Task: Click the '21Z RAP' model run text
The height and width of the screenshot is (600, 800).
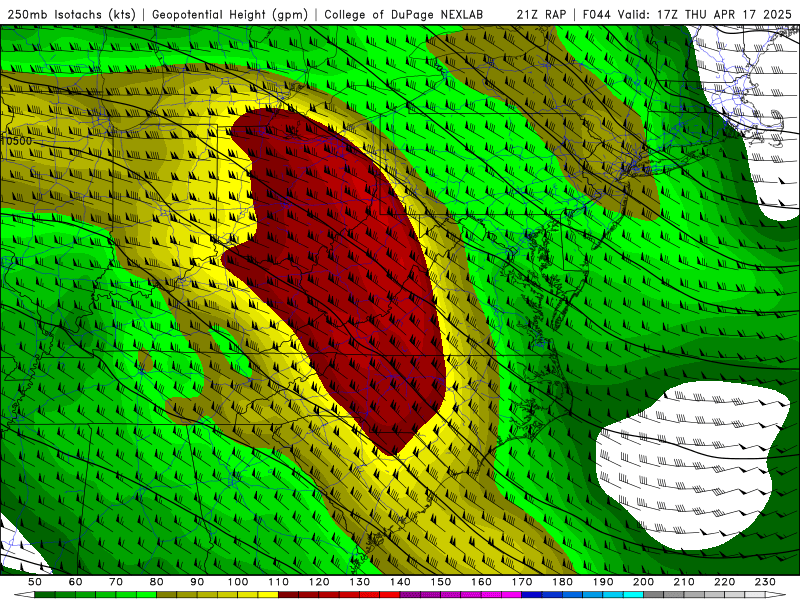Action: 541,14
